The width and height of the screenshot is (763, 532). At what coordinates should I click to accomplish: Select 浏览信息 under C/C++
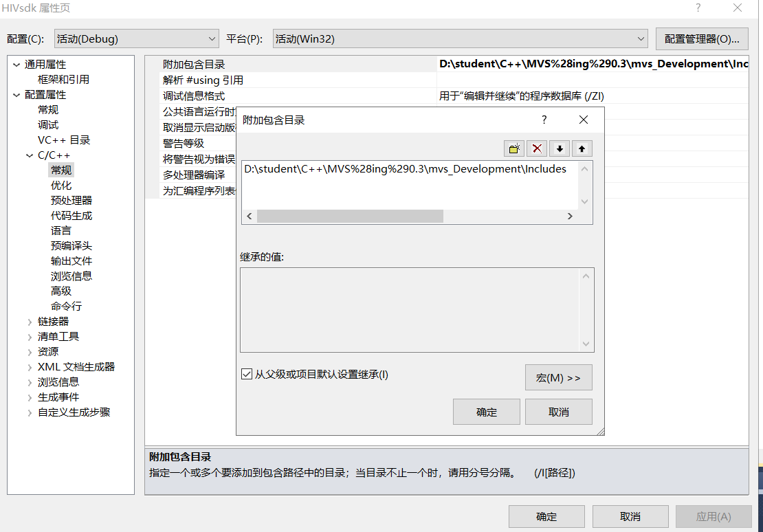coord(71,276)
